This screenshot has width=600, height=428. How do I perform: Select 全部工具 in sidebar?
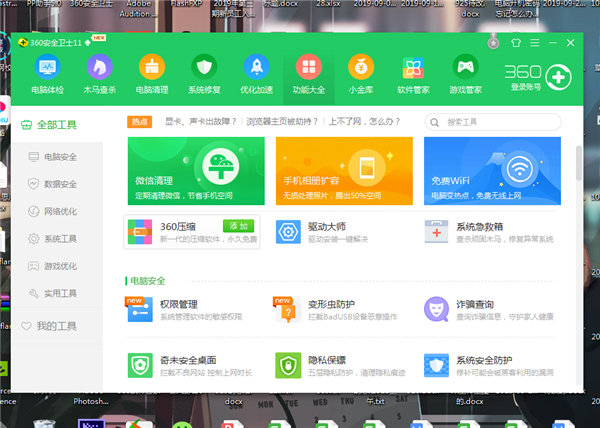pos(49,125)
